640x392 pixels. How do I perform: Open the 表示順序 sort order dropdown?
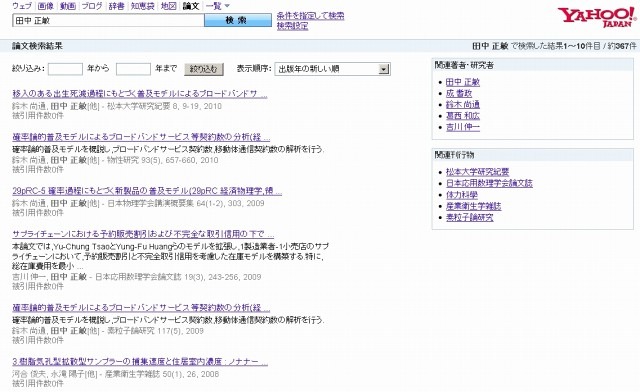coord(332,69)
